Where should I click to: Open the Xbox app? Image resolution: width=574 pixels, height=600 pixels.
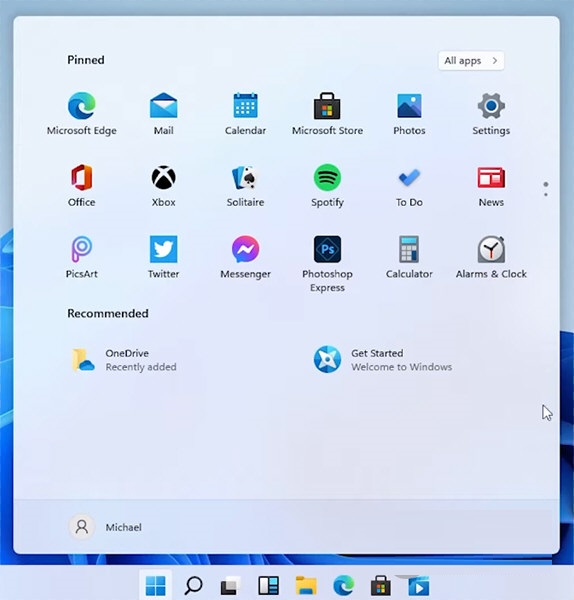[x=163, y=186]
